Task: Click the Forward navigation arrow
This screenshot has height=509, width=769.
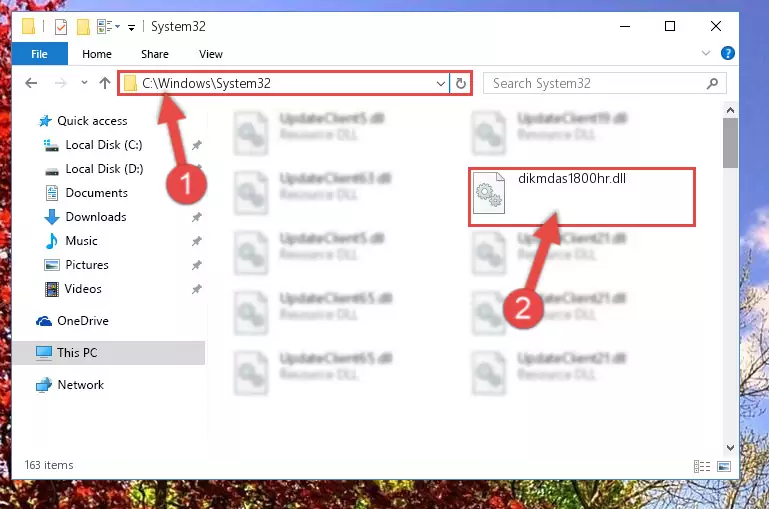Action: (60, 83)
